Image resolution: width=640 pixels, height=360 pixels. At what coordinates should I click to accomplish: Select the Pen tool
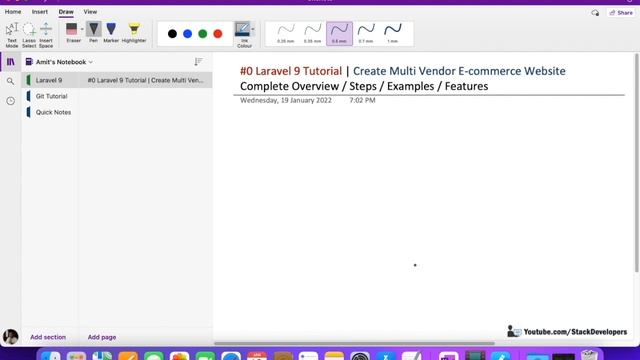point(93,33)
